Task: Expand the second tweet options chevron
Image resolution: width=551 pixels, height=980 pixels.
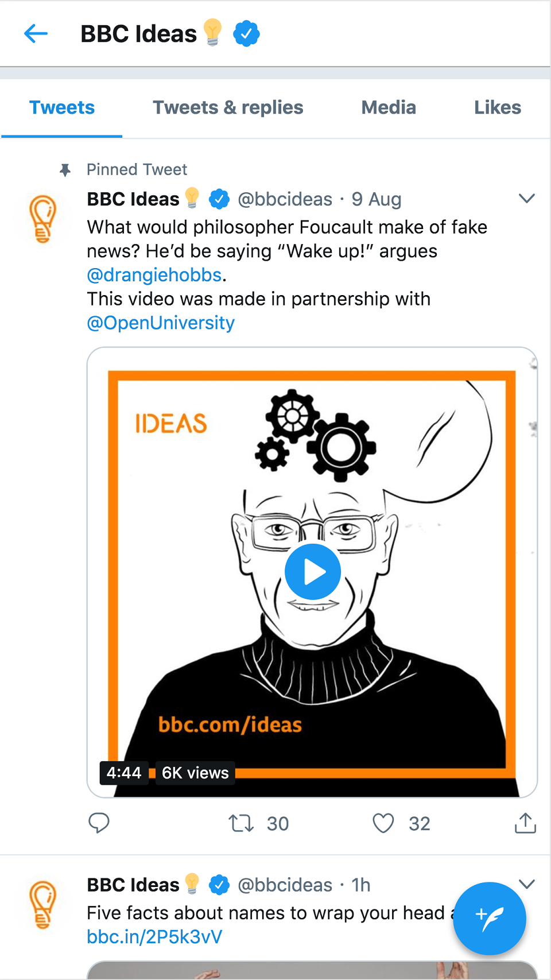Action: (x=526, y=884)
